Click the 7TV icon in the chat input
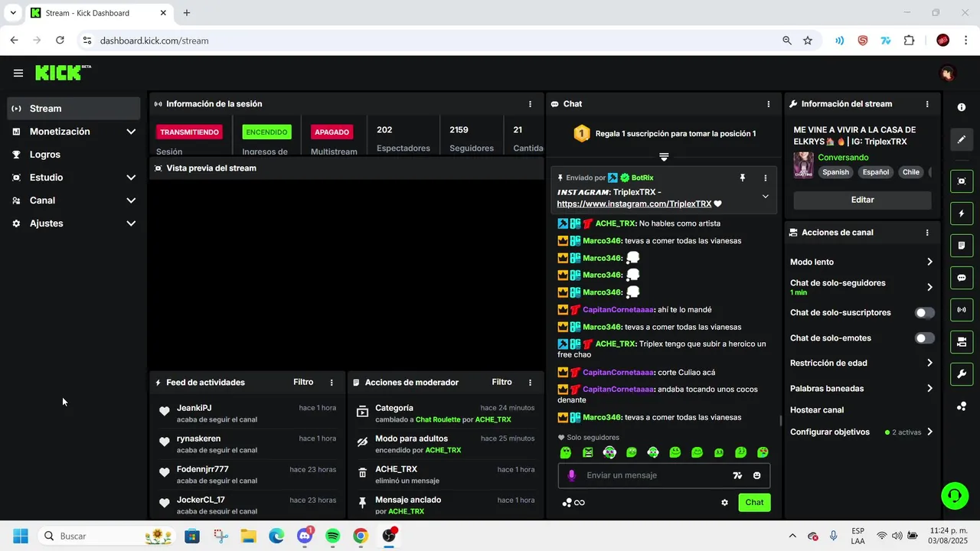This screenshot has width=980, height=551. 737,475
